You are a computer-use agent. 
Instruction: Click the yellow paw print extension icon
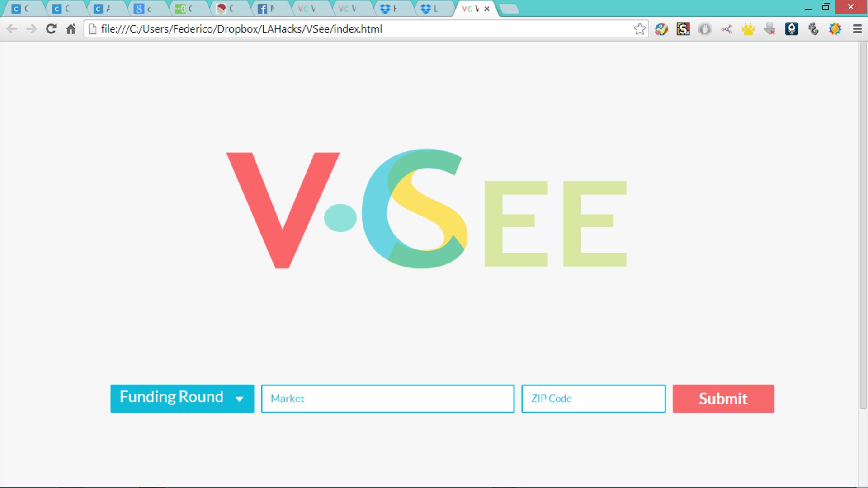pos(748,29)
